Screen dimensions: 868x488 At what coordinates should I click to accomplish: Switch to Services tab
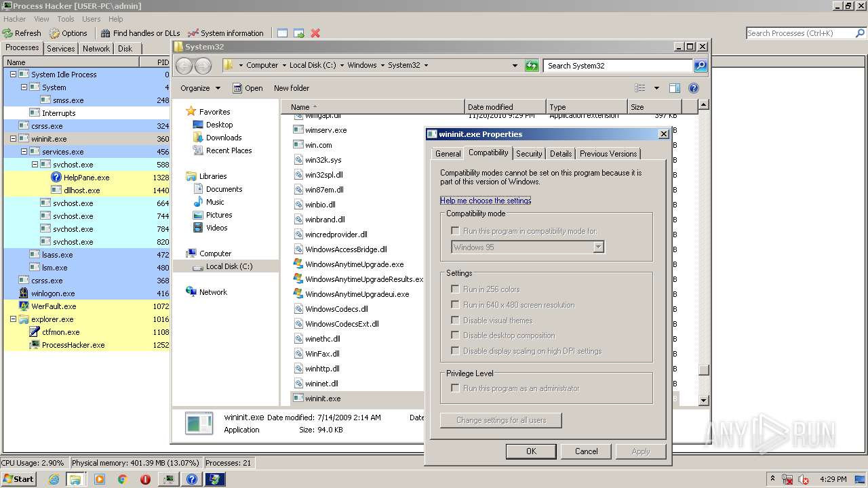click(61, 49)
